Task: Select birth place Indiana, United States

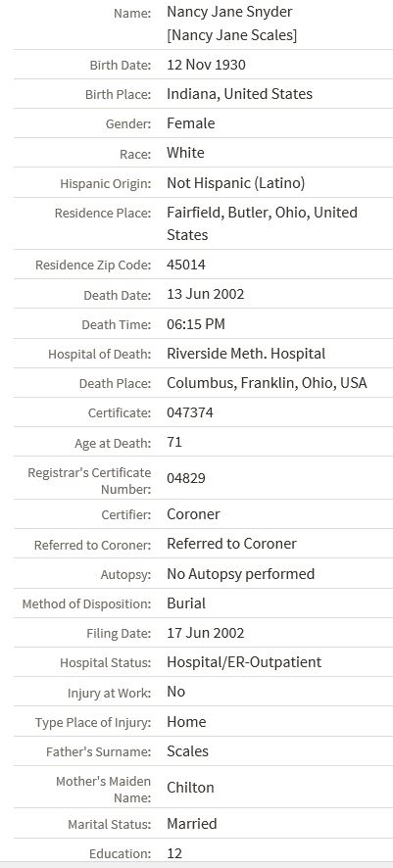Action: (x=240, y=94)
